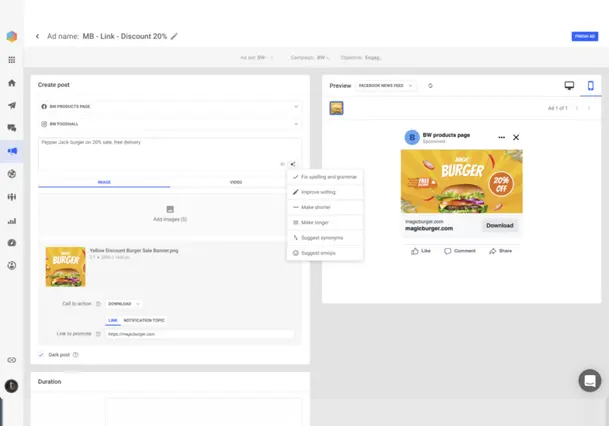Edit the ad name with pencil icon
The image size is (609, 426).
coord(174,36)
